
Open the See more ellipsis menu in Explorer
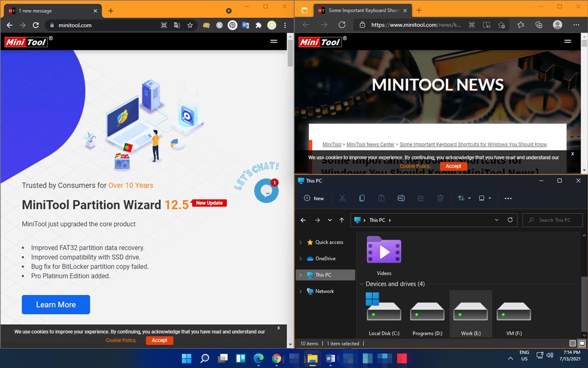(x=508, y=198)
